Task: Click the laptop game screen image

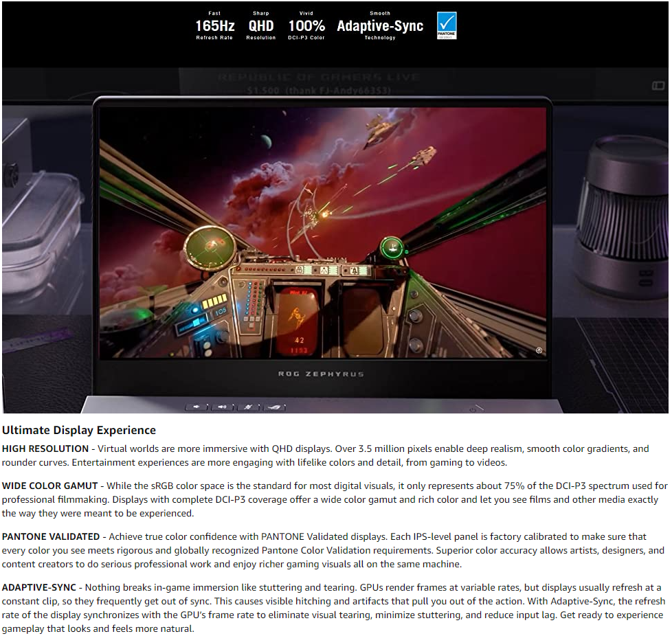Action: click(323, 233)
